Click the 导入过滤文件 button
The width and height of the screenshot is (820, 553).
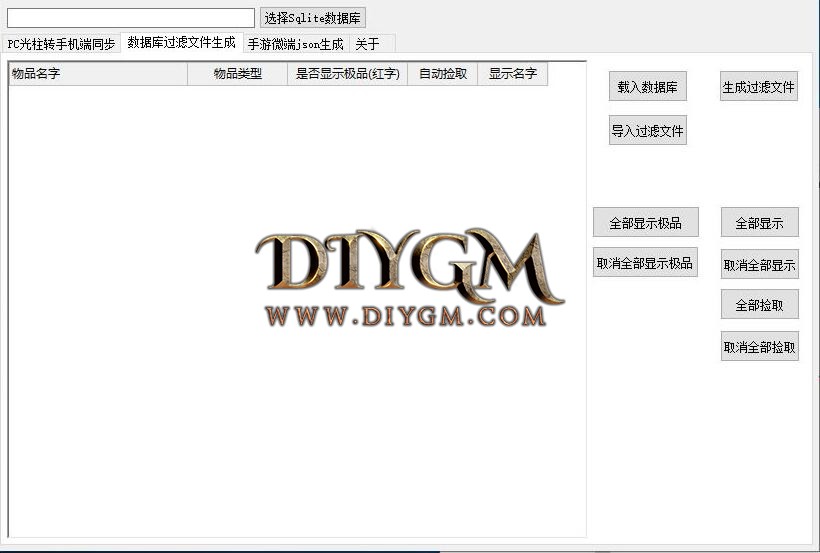[x=647, y=130]
